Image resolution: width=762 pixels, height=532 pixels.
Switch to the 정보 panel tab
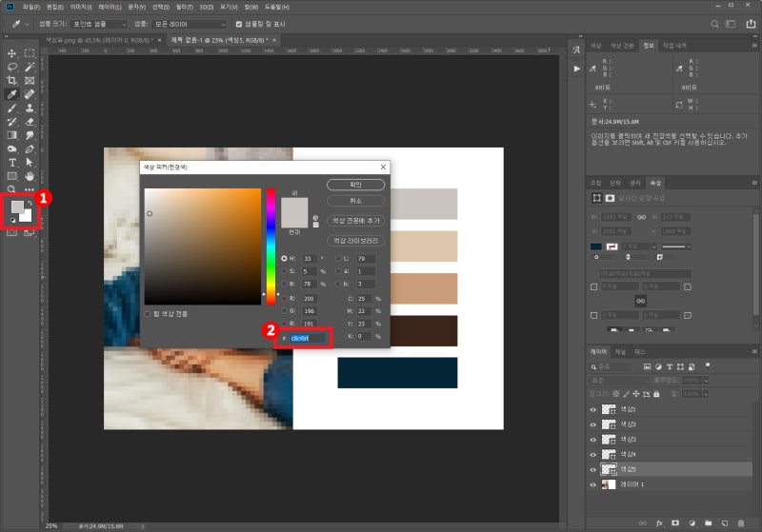pos(649,46)
